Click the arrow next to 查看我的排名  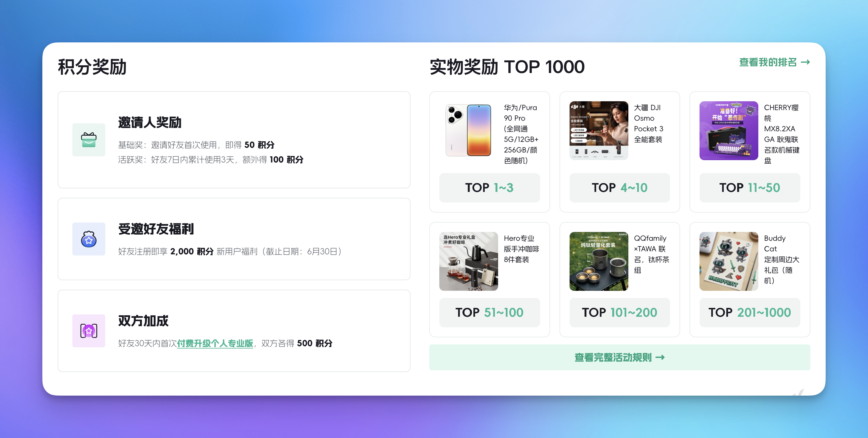[x=805, y=62]
